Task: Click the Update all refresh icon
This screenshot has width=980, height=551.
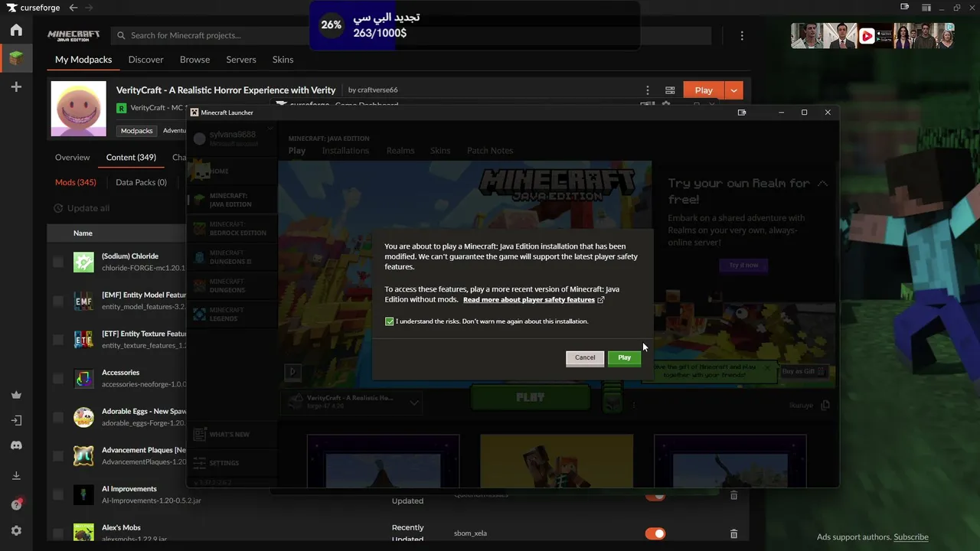Action: coord(58,208)
